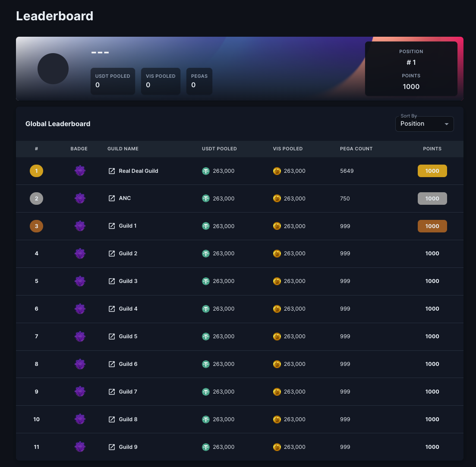This screenshot has width=476, height=467.
Task: Click the POINTS column header
Action: [432, 149]
